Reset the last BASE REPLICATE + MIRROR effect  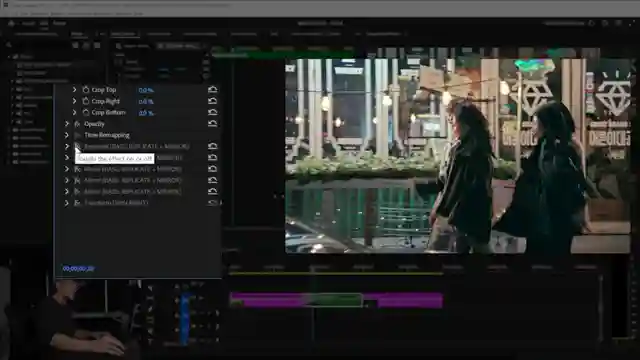[212, 191]
